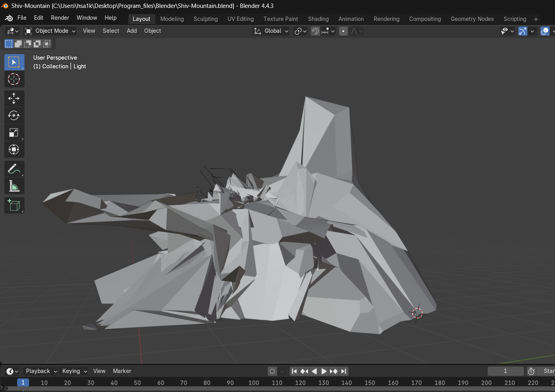Click the Marker menu in timeline
This screenshot has height=392, width=555.
tap(122, 371)
